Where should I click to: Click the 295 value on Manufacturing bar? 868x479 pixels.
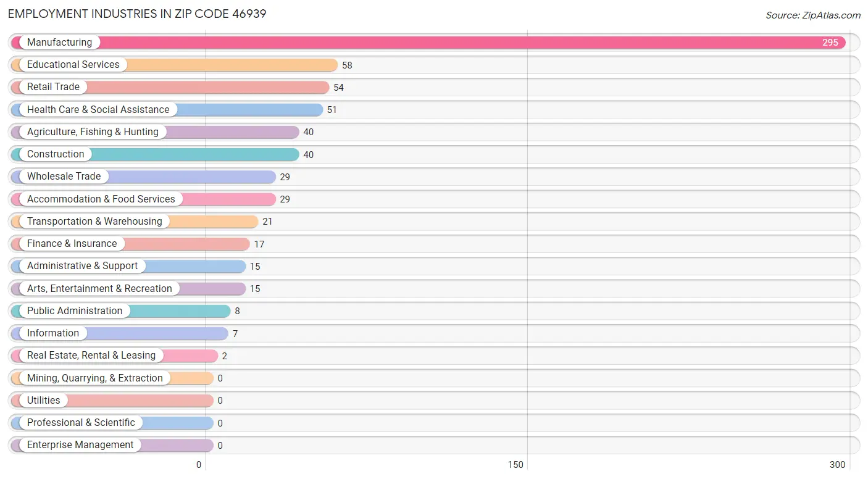coord(830,43)
